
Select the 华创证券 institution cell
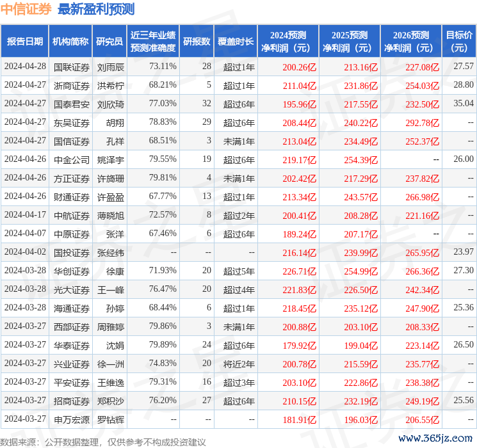point(72,271)
